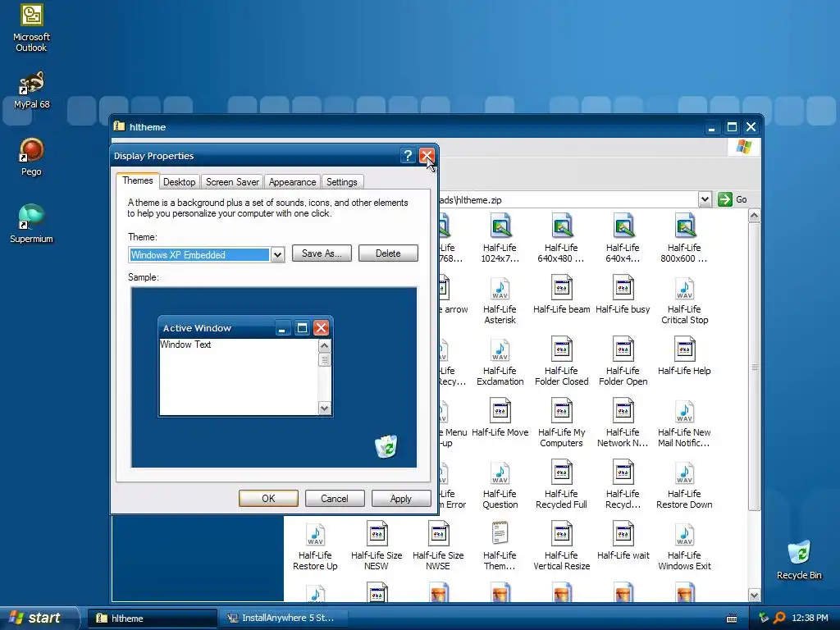Select the Half-Life My Computers file
The height and width of the screenshot is (630, 840).
(561, 423)
